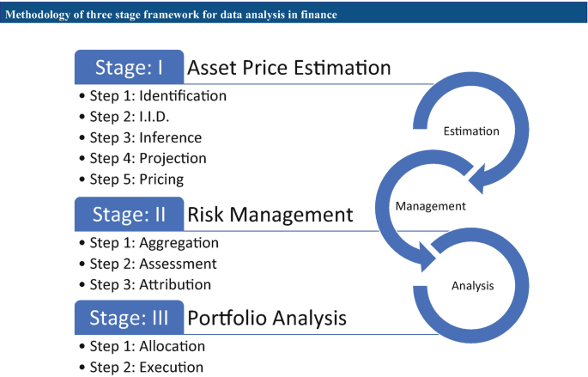Click Step 1: Allocation bullet
The image size is (588, 377).
(142, 346)
